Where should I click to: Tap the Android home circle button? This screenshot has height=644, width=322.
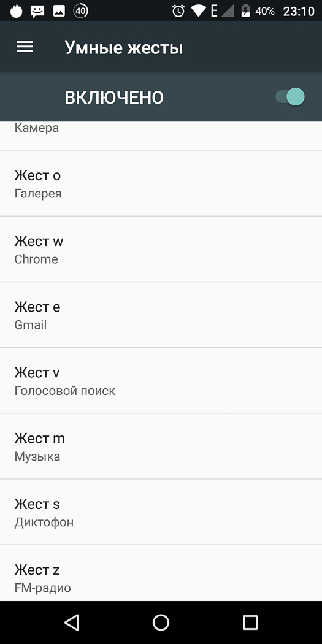161,623
